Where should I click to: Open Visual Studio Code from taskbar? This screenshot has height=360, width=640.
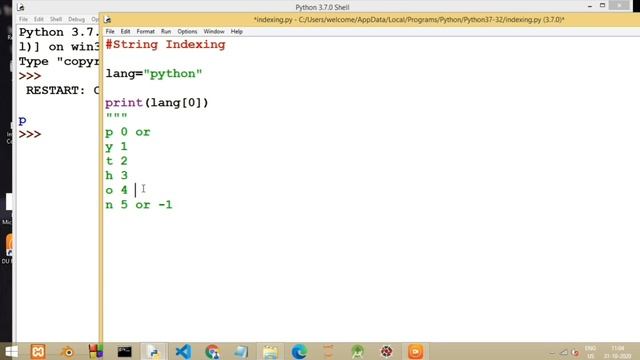[183, 351]
